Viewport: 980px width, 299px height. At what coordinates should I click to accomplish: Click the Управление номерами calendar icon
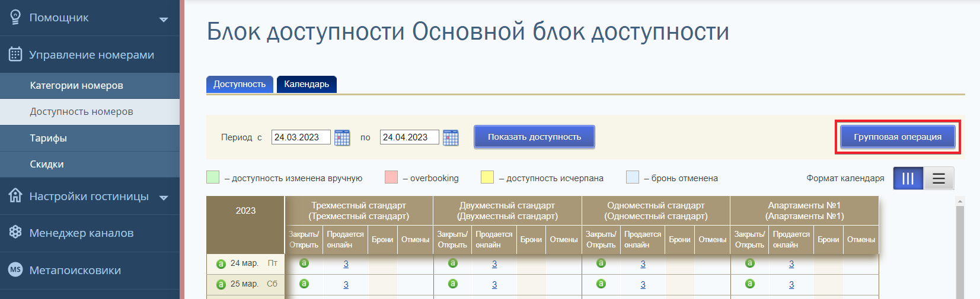[15, 54]
